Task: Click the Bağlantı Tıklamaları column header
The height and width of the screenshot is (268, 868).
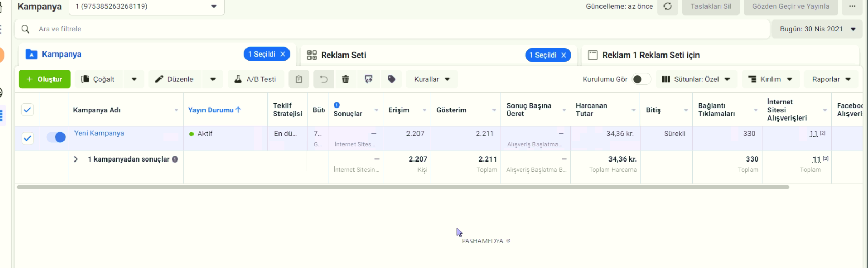Action: [x=716, y=110]
